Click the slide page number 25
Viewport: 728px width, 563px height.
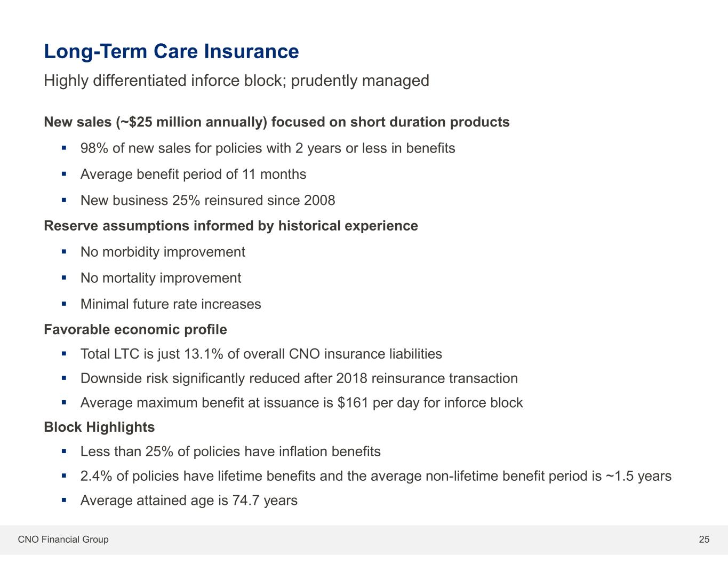click(704, 540)
